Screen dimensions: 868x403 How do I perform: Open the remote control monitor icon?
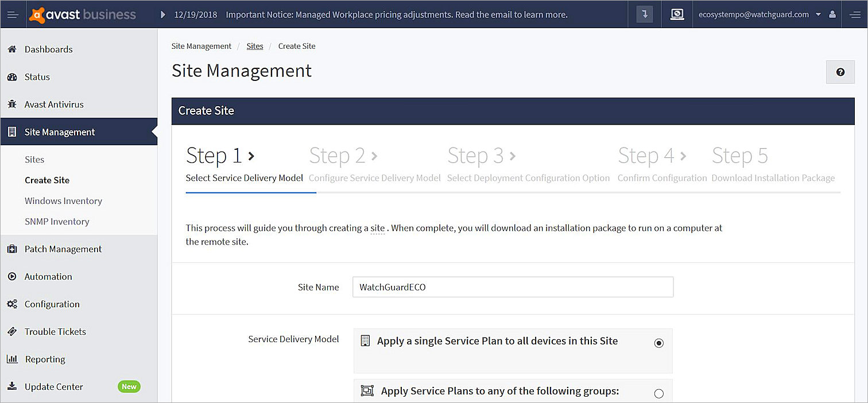coord(677,14)
